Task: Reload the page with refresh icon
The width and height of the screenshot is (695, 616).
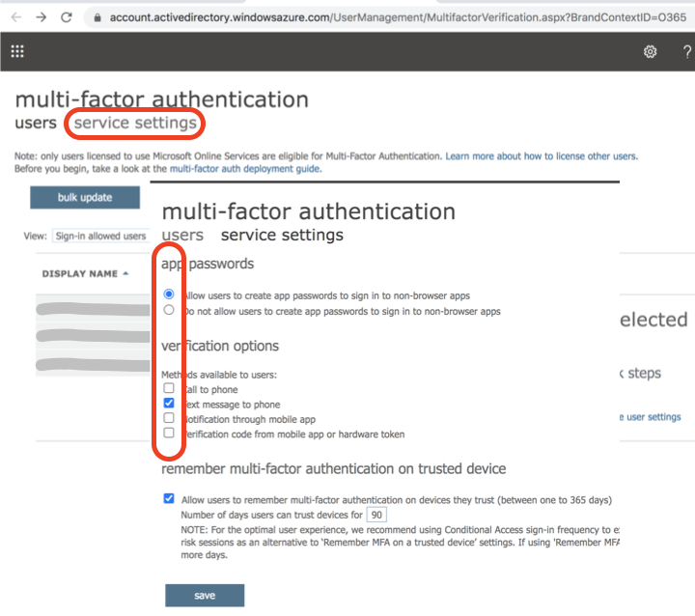Action: 67,17
